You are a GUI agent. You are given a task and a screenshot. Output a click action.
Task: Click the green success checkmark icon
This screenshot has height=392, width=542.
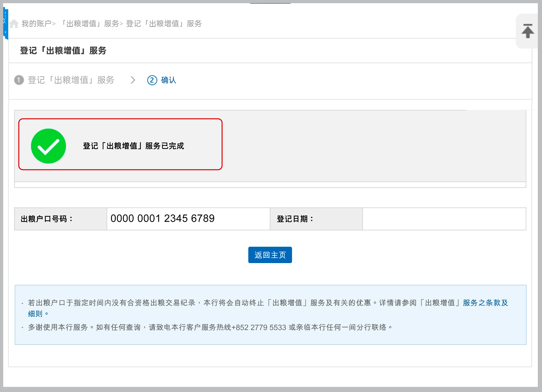(48, 146)
